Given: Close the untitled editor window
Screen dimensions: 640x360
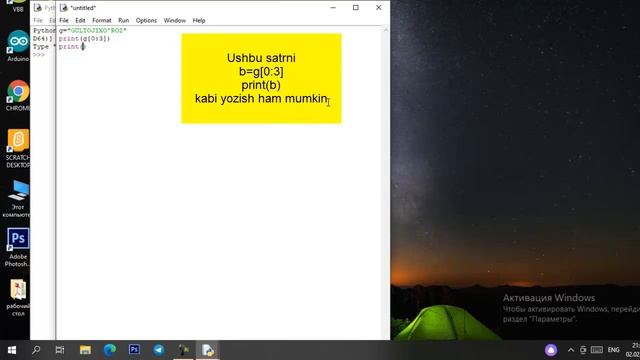Looking at the screenshot, I should (378, 8).
